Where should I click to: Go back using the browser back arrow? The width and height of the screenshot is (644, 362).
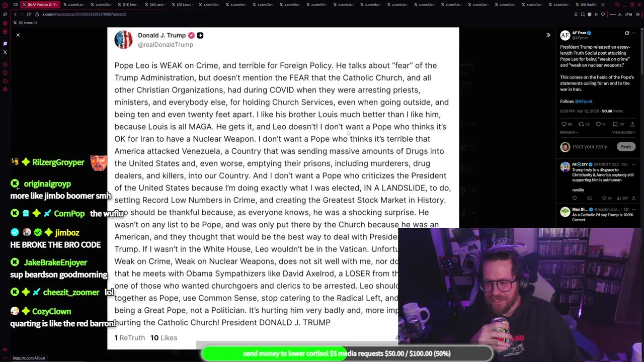click(15, 14)
